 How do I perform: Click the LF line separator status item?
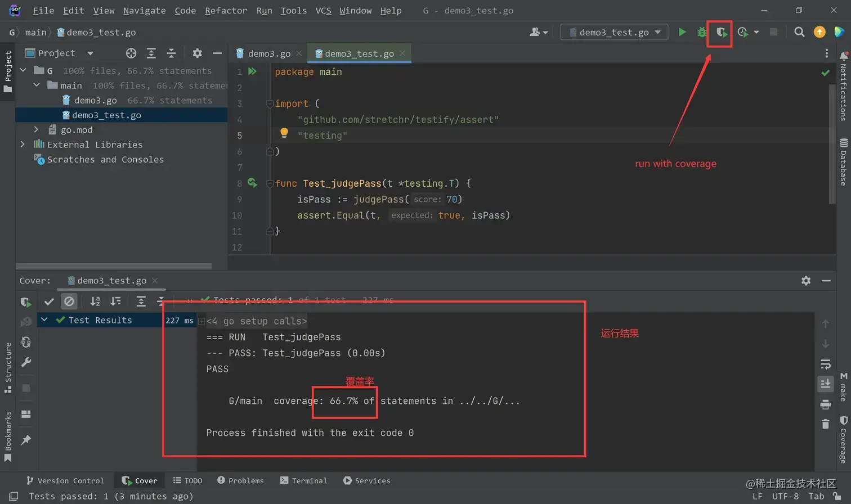(757, 496)
